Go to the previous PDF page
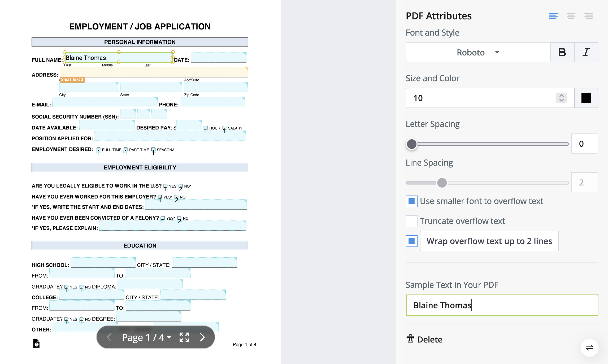Image resolution: width=608 pixels, height=364 pixels. tap(109, 337)
